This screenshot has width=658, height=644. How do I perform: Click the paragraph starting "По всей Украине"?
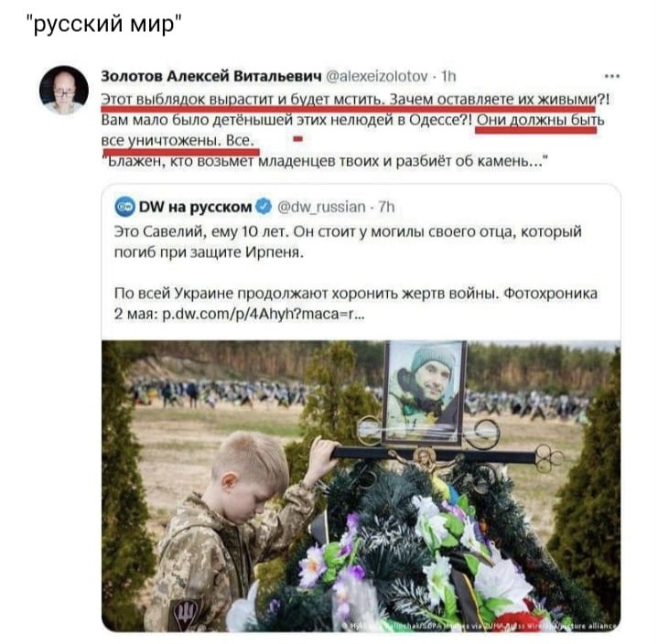355,304
